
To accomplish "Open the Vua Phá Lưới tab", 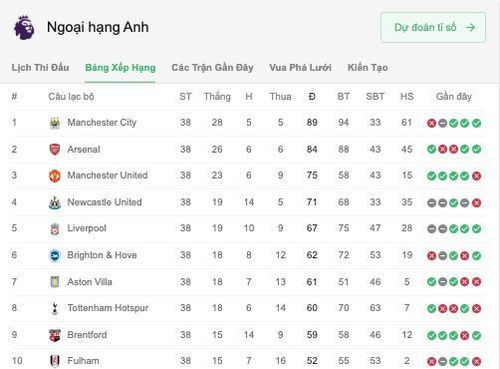I will [300, 68].
